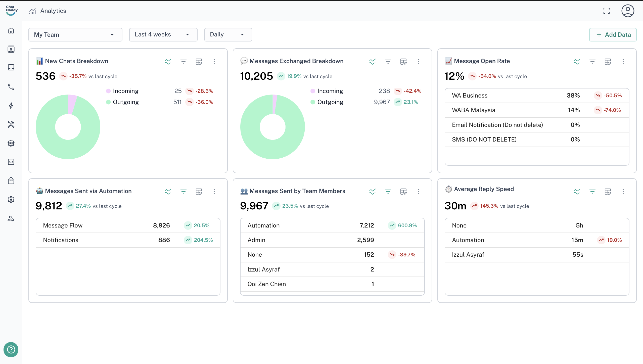Click the user profile avatar
The width and height of the screenshot is (643, 364).
click(628, 11)
